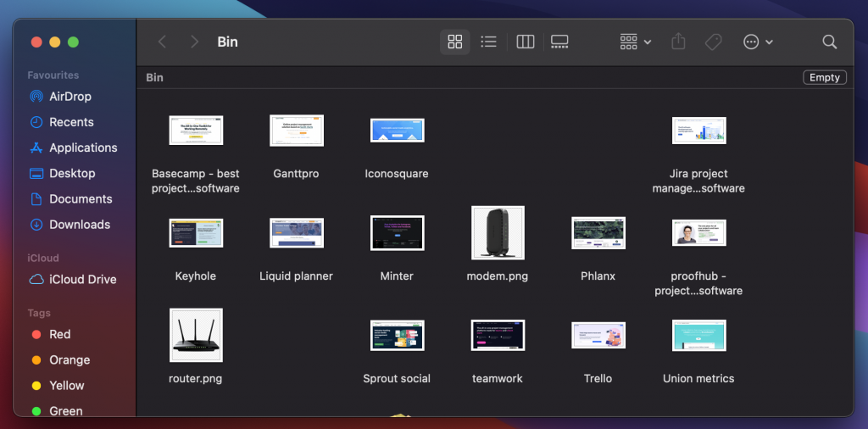Select the Union metrics thumbnail
The image size is (868, 429).
(x=698, y=335)
